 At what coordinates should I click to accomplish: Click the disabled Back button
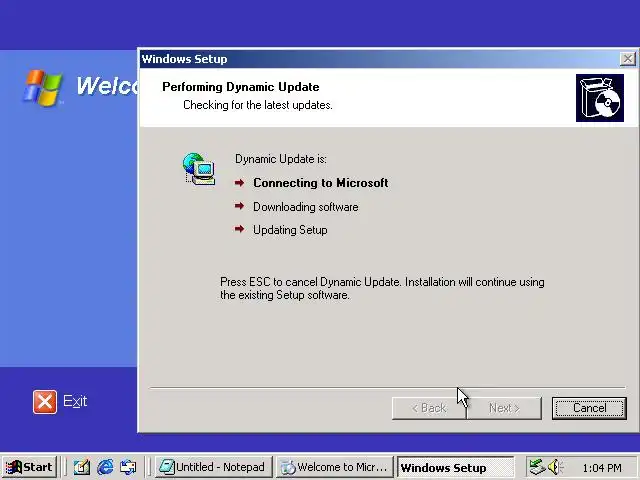coord(429,408)
